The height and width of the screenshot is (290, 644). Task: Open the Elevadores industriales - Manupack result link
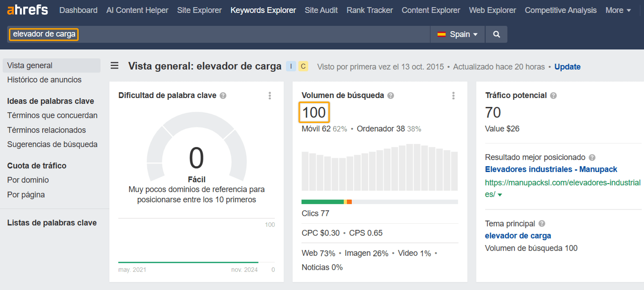point(551,169)
